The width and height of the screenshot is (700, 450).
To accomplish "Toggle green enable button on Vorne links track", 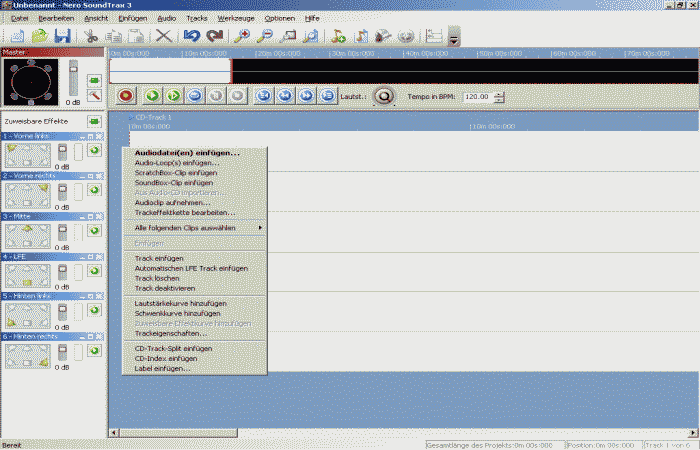I will point(94,150).
